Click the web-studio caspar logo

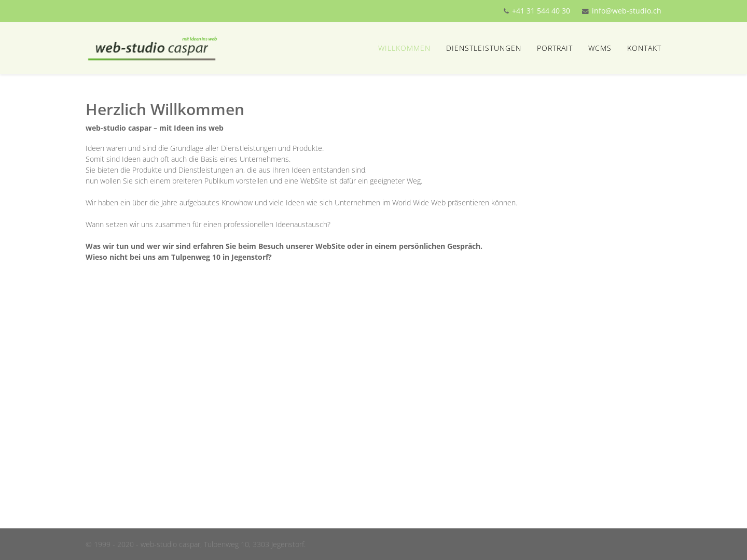pos(152,49)
